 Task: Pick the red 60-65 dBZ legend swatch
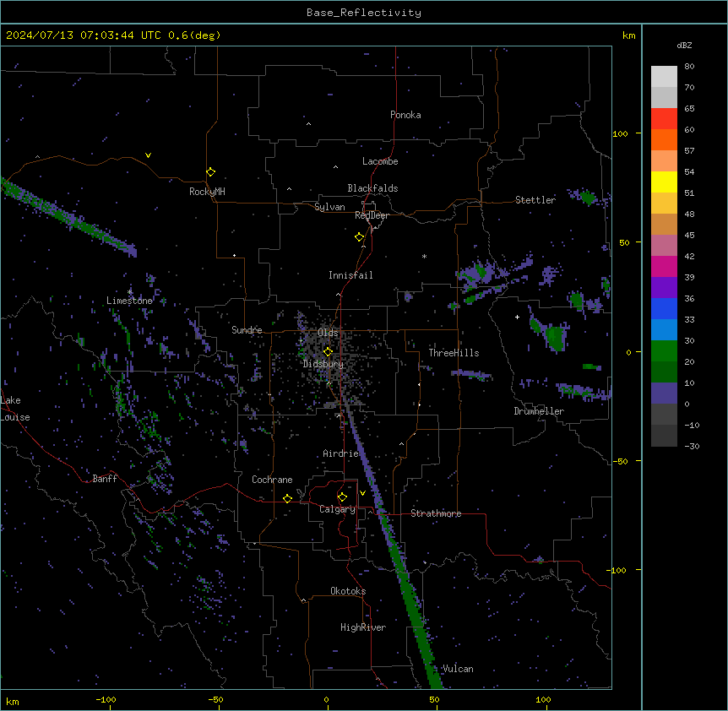point(664,118)
